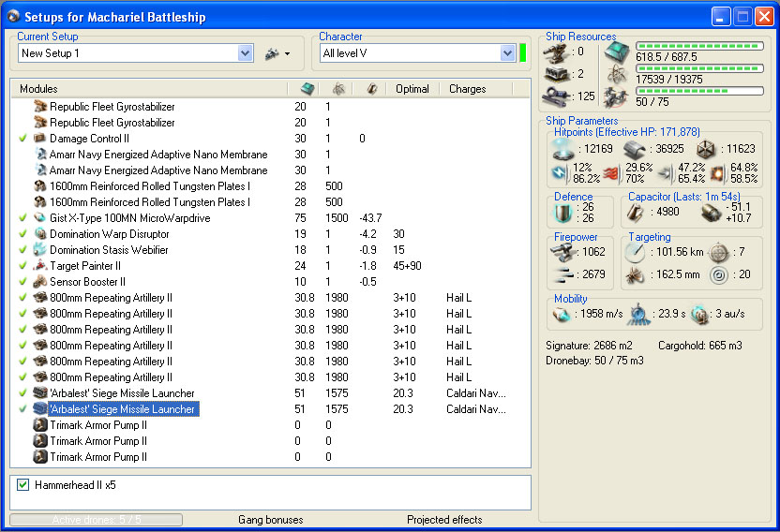
Task: Open the dropdown arrow next to the setup tools icon
Action: point(287,54)
